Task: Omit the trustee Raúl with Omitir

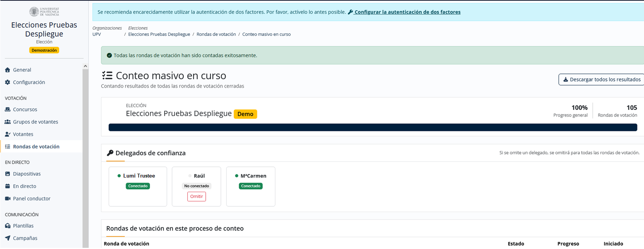Action: click(x=197, y=196)
